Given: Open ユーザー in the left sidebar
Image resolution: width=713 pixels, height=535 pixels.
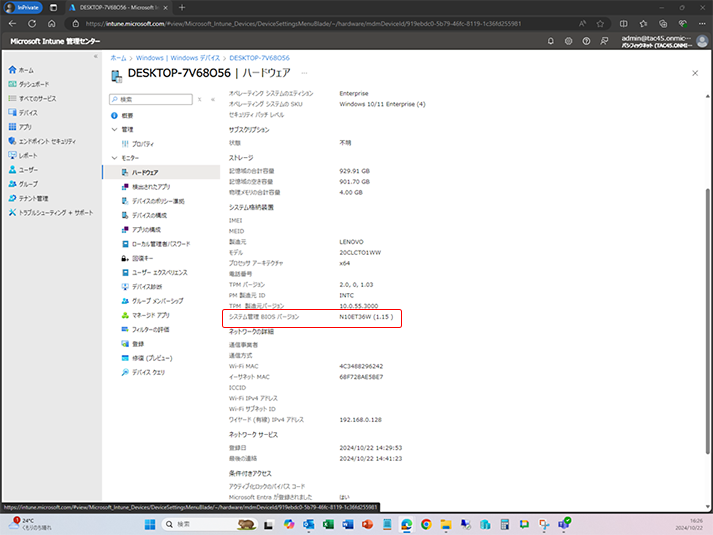Looking at the screenshot, I should 23,170.
